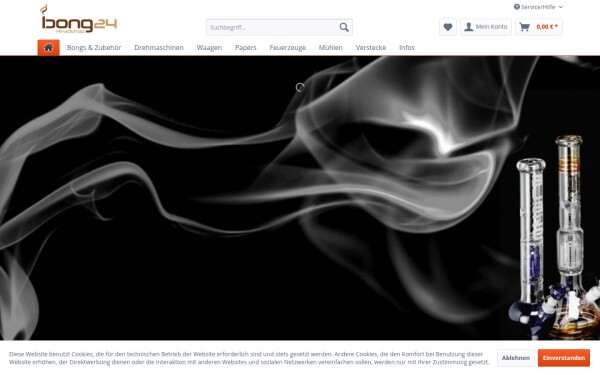Image resolution: width=600 pixels, height=375 pixels.
Task: Accept cookies with Einverstanden button
Action: click(x=564, y=358)
